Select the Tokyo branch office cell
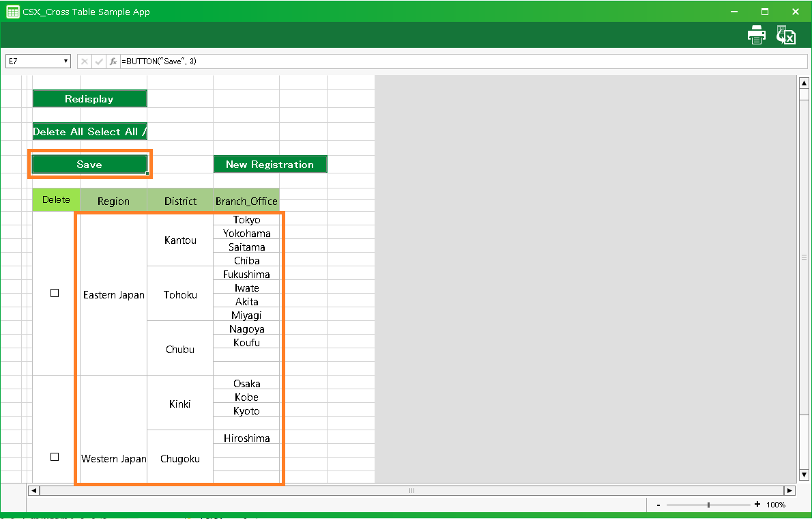The height and width of the screenshot is (519, 812). 246,220
